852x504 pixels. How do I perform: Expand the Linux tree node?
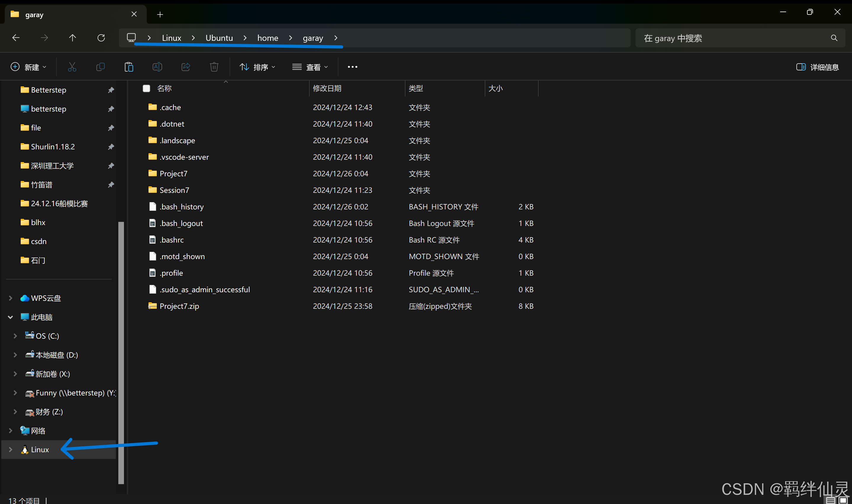point(11,449)
